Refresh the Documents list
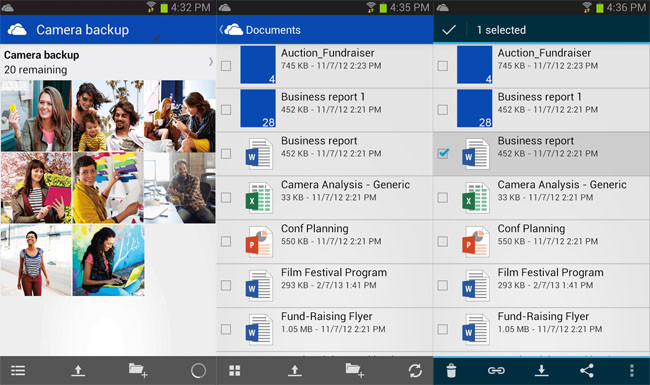650x385 pixels. (x=415, y=370)
